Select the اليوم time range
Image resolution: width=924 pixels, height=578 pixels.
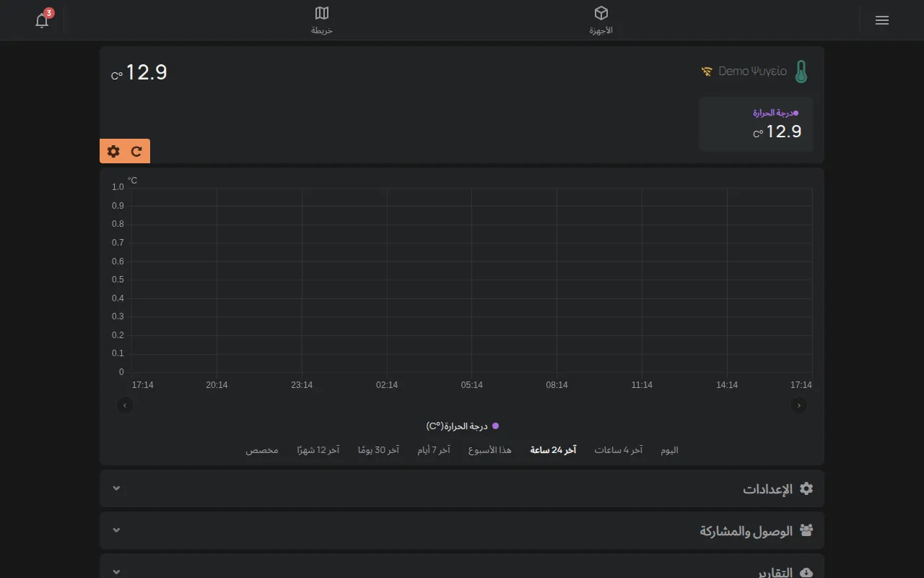coord(669,450)
